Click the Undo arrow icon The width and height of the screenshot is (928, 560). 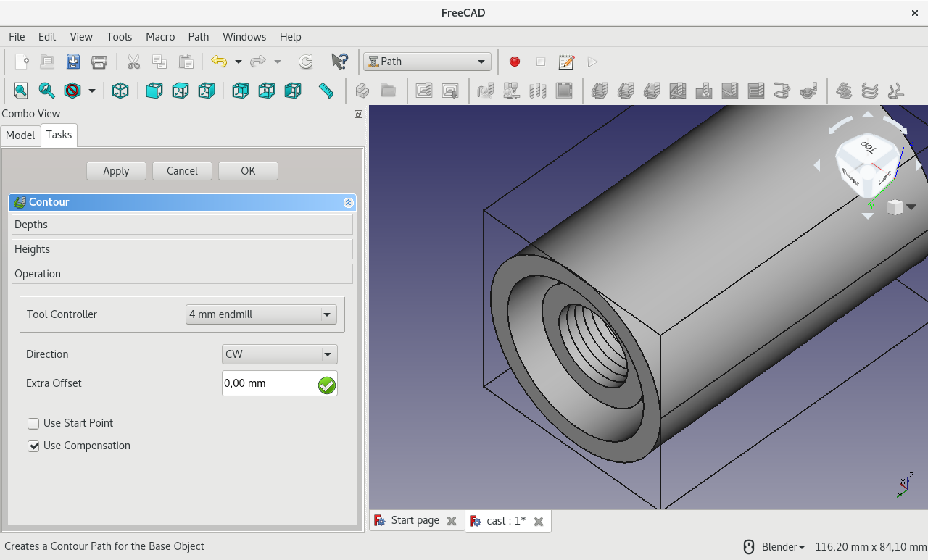coord(219,62)
